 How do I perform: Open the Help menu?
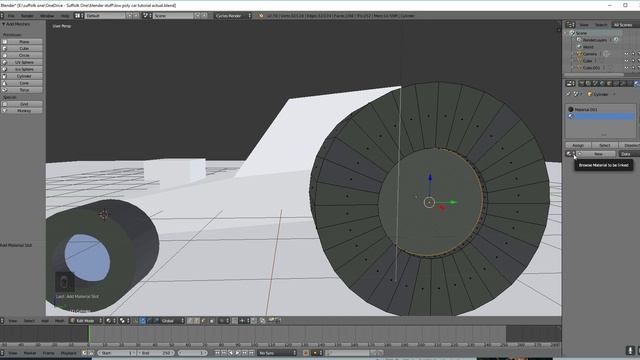(65, 16)
